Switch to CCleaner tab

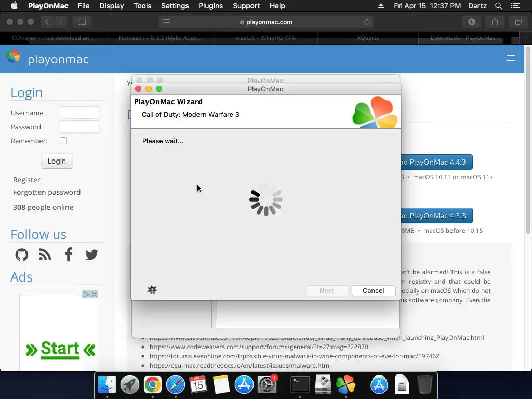(54, 38)
